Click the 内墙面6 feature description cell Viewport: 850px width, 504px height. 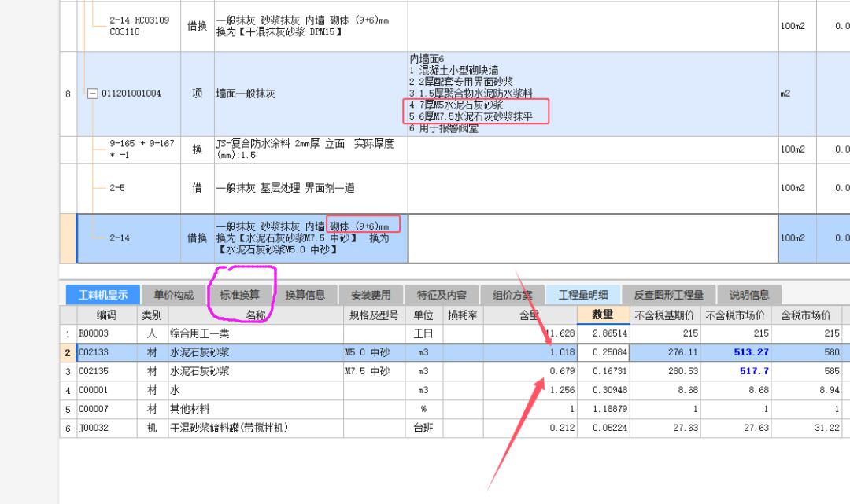(593, 94)
